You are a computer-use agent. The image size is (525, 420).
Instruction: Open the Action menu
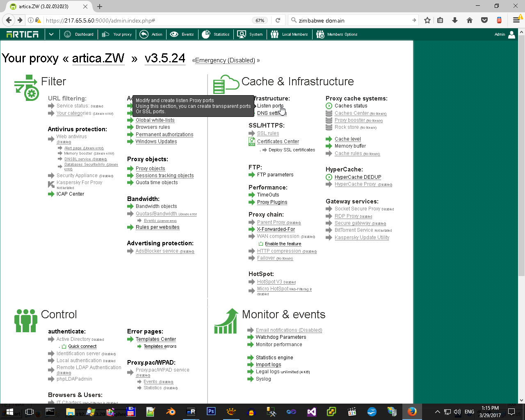(x=151, y=34)
